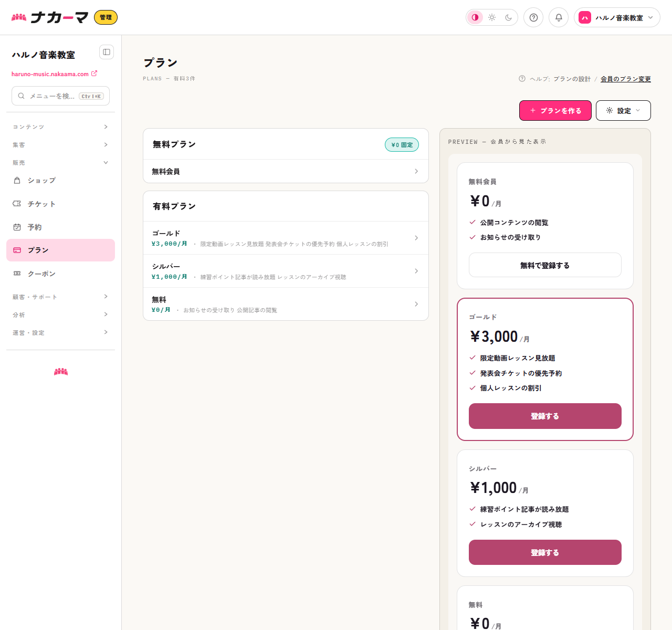Click chevron on 無料 ¥0/月 row
672x630 pixels.
(x=416, y=304)
